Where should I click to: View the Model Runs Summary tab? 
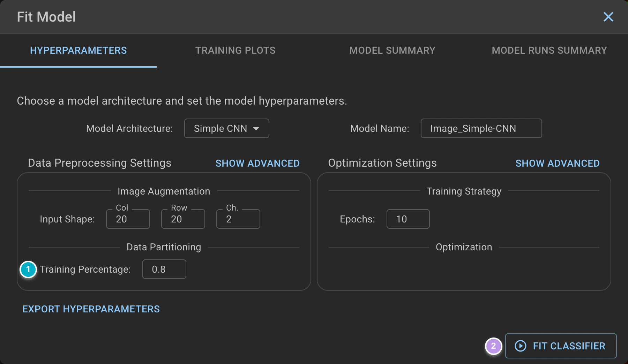click(549, 50)
